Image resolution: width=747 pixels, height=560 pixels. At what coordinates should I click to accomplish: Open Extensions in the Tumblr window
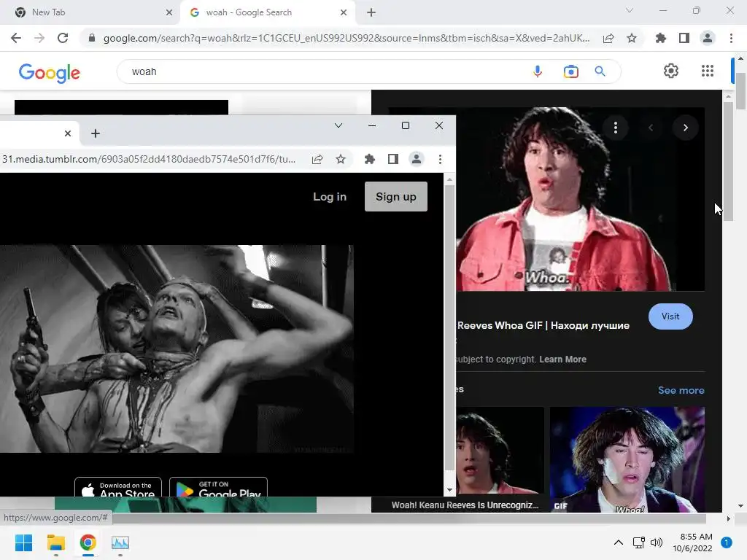pyautogui.click(x=370, y=159)
